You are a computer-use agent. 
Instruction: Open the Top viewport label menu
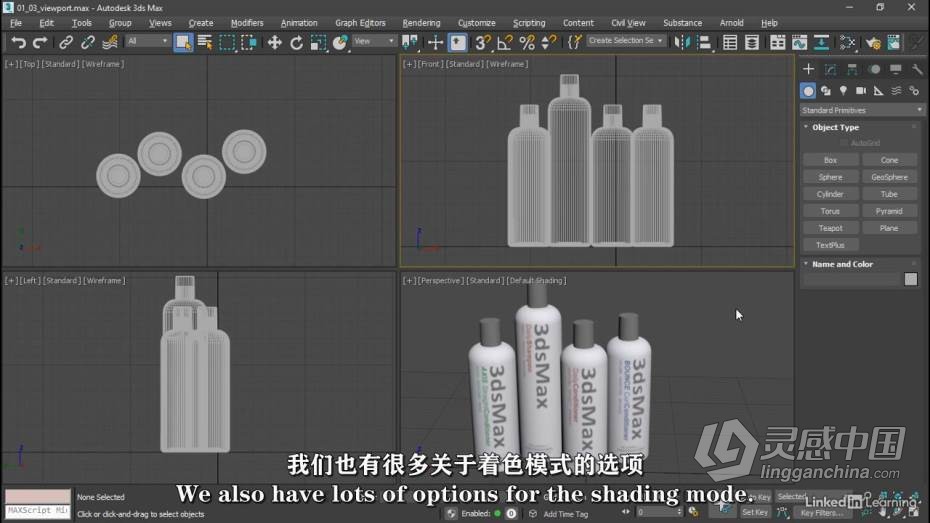point(29,64)
